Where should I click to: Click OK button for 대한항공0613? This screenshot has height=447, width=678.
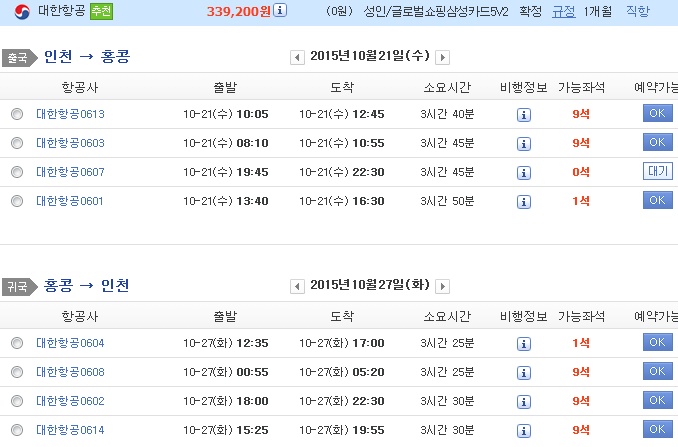pyautogui.click(x=658, y=113)
